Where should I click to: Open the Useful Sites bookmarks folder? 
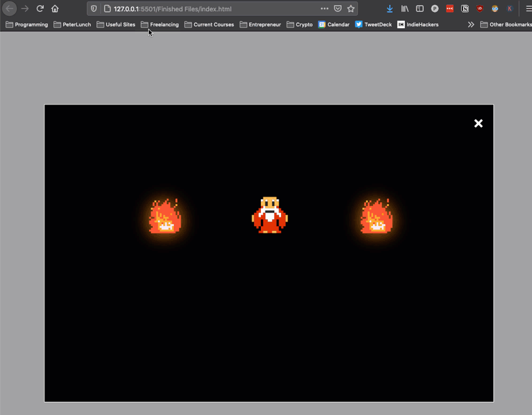(116, 24)
